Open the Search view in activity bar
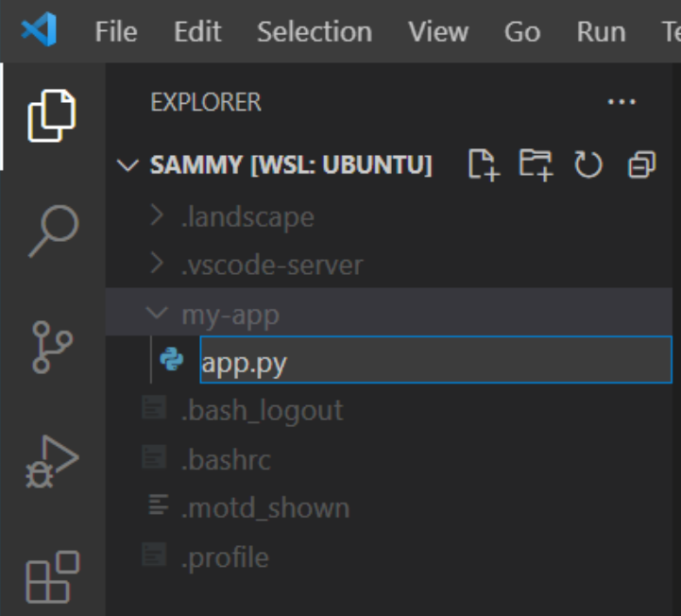681x616 pixels. tap(54, 231)
